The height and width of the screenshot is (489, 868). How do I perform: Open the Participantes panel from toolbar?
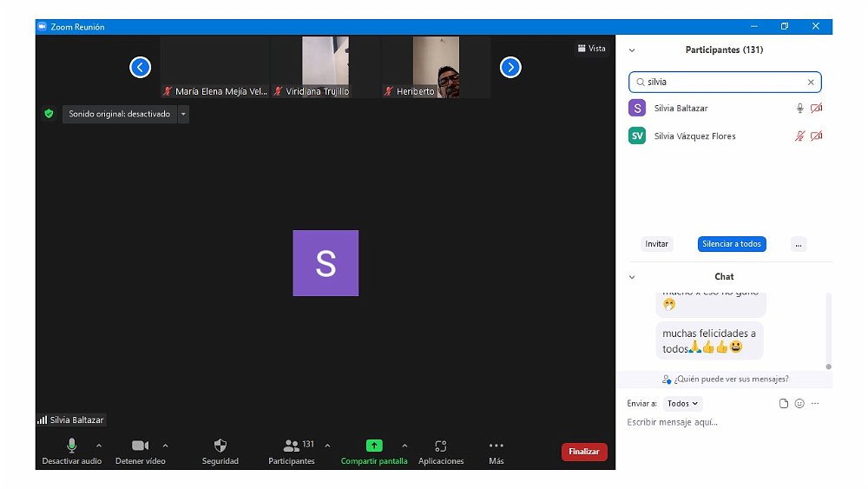click(x=292, y=446)
